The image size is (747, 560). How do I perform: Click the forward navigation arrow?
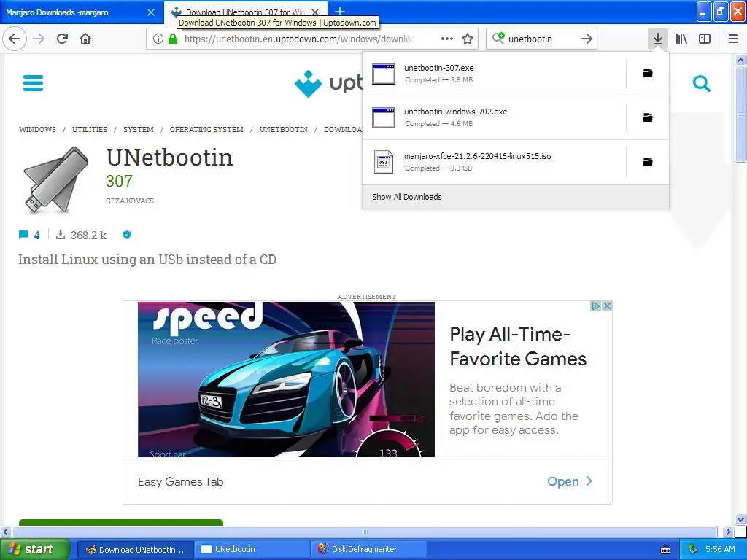(x=39, y=39)
